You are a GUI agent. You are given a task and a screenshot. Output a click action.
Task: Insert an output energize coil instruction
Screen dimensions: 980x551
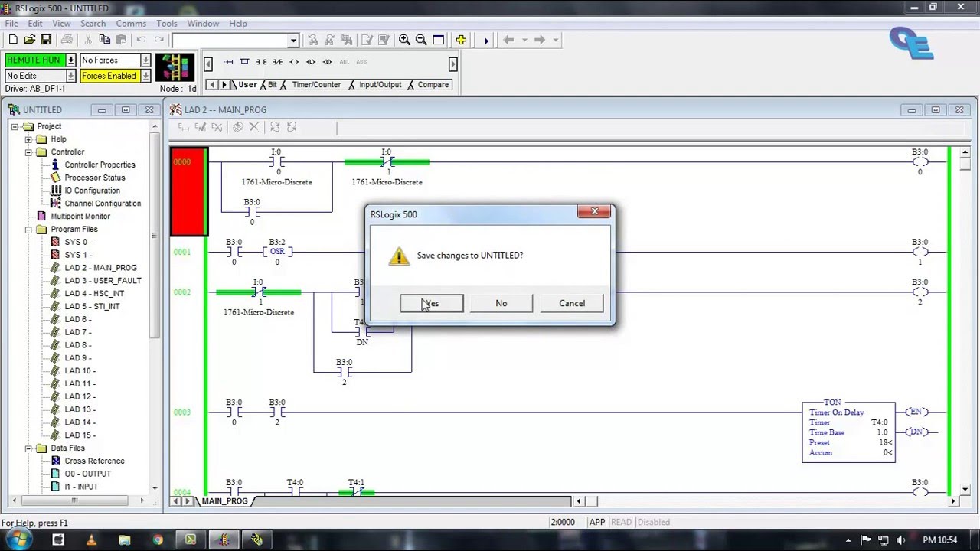pos(294,62)
